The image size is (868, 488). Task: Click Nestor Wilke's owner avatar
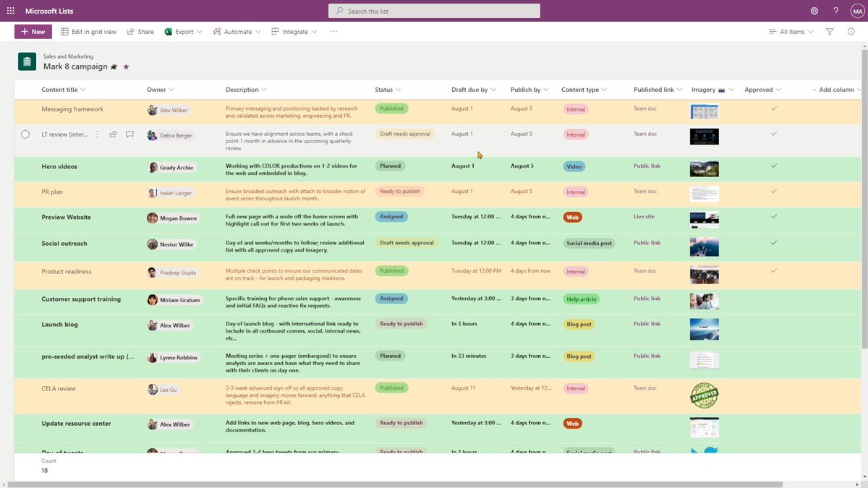coord(152,244)
